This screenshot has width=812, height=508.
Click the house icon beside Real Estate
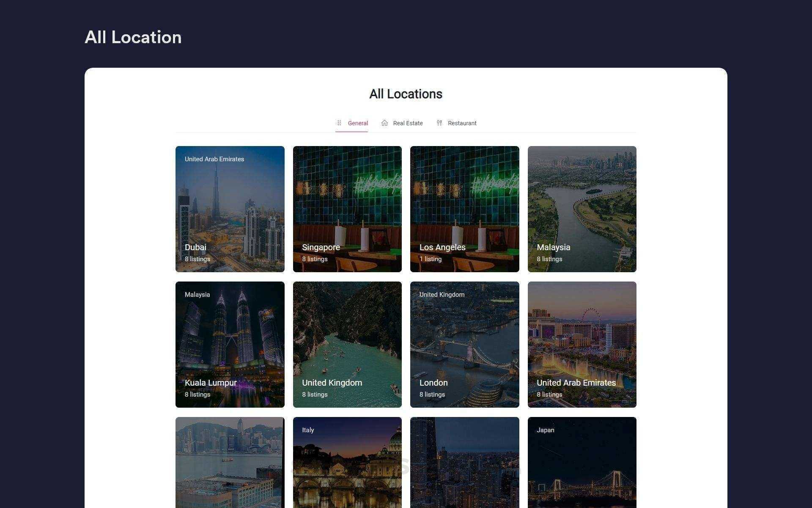click(384, 123)
